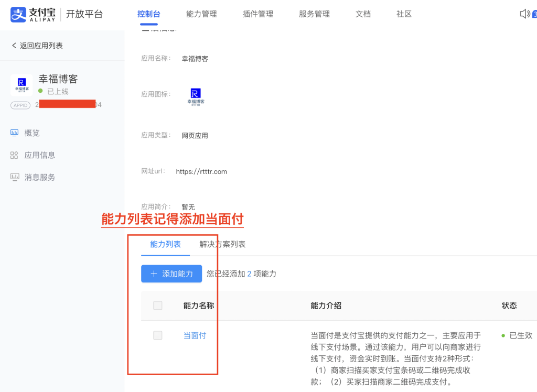
Task: Open the 文档 documentation link
Action: (363, 14)
